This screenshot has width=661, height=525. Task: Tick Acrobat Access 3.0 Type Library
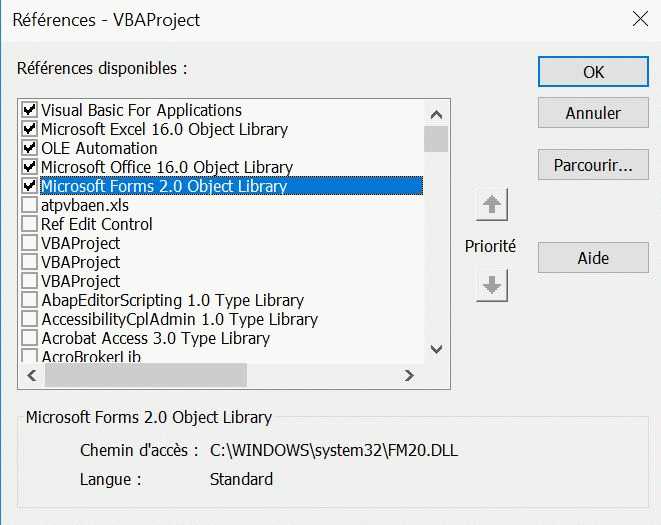point(30,338)
